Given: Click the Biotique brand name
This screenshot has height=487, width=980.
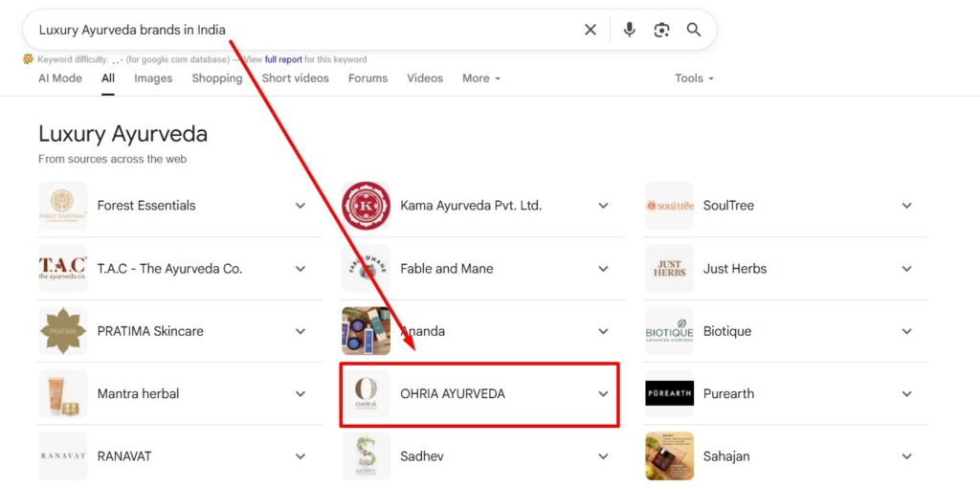Looking at the screenshot, I should coord(727,331).
